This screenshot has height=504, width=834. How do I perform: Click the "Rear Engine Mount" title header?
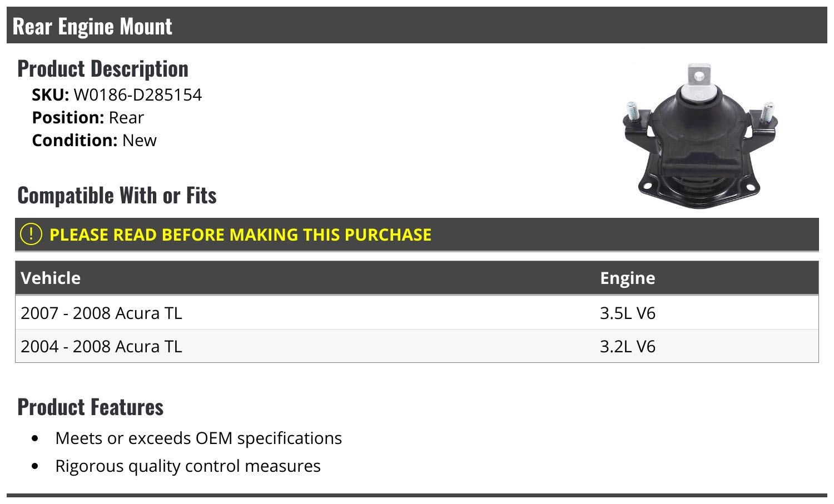(92, 26)
